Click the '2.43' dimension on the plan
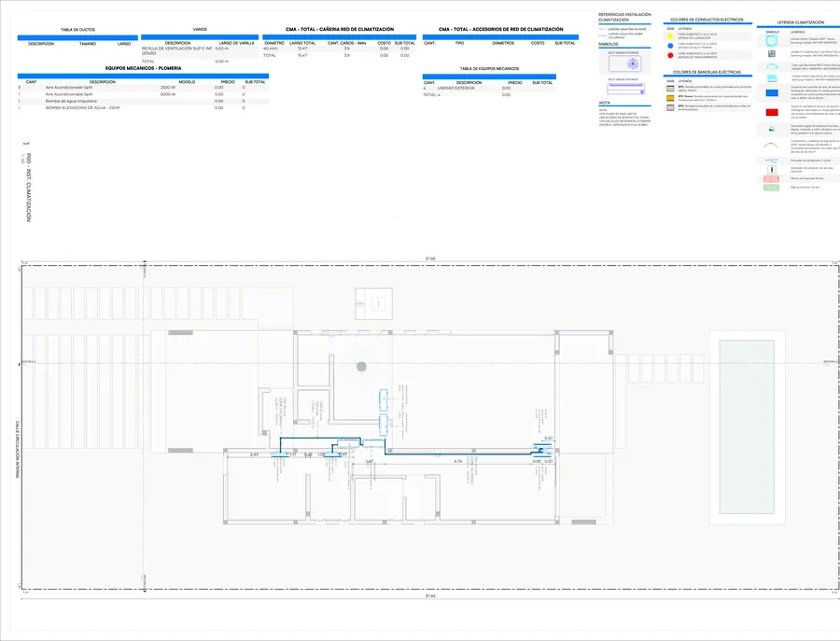Image resolution: width=840 pixels, height=641 pixels. [254, 454]
